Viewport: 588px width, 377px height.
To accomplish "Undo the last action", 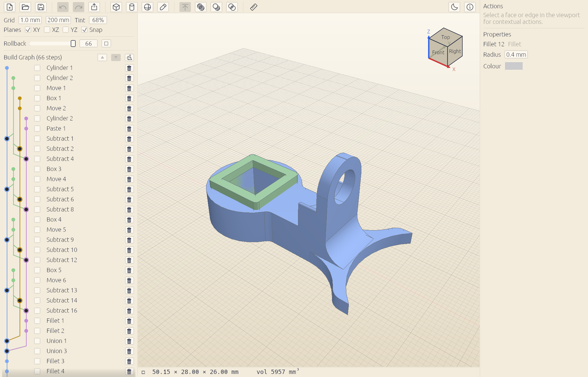I will tap(63, 7).
